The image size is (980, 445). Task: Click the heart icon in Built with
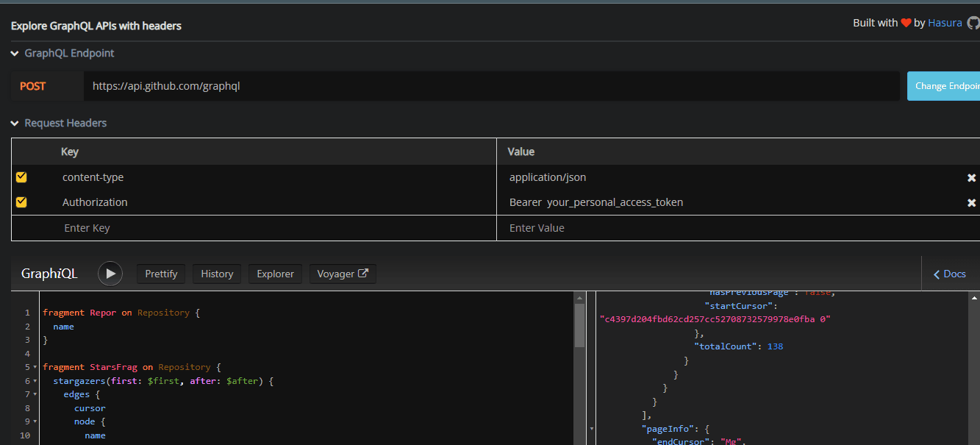tap(906, 23)
